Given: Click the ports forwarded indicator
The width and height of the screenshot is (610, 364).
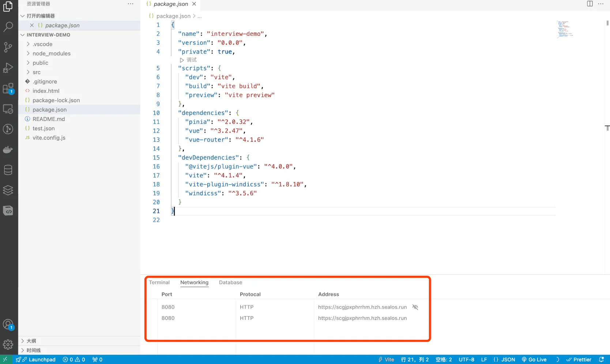Looking at the screenshot, I should pos(97,360).
